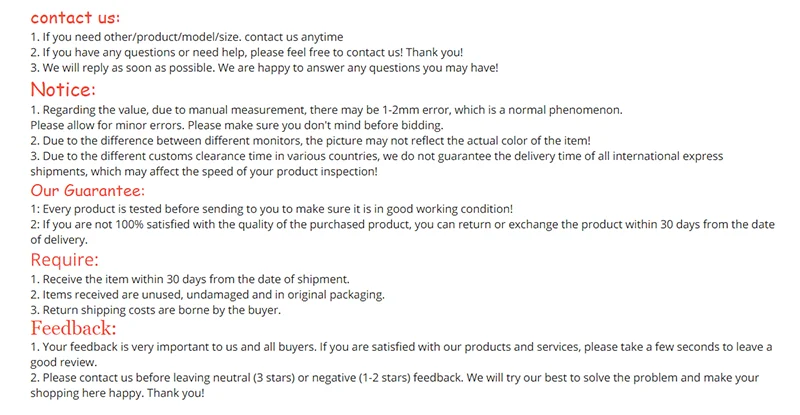This screenshot has width=800, height=415.
Task: Click the 'Our Guarantee:' heading
Action: 88,190
